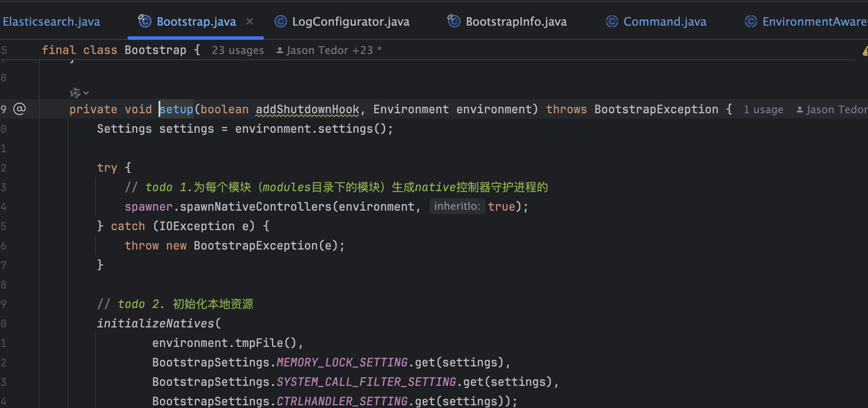Click environment.tmpFile() call

[x=225, y=343]
